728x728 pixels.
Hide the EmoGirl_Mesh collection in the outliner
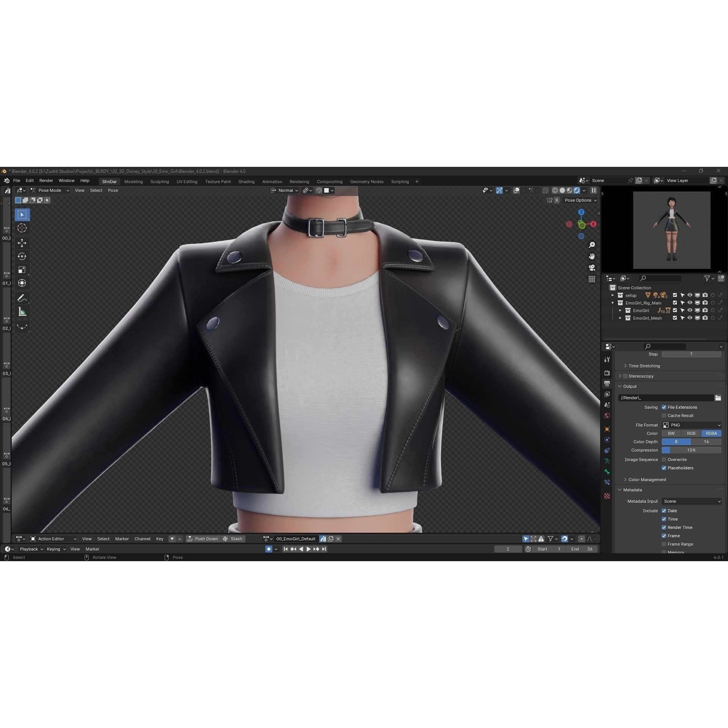pyautogui.click(x=690, y=318)
